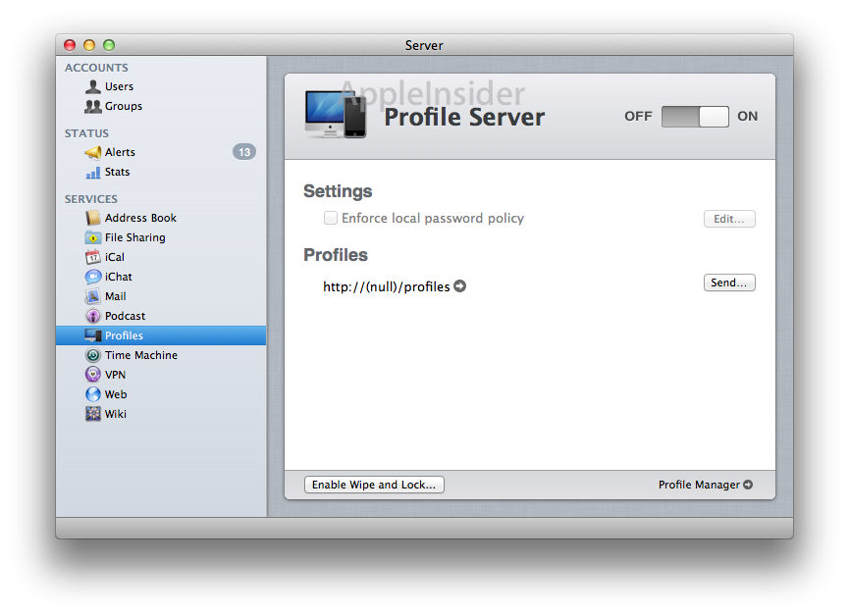
Task: Click the Profile Server heading text
Action: [x=464, y=118]
